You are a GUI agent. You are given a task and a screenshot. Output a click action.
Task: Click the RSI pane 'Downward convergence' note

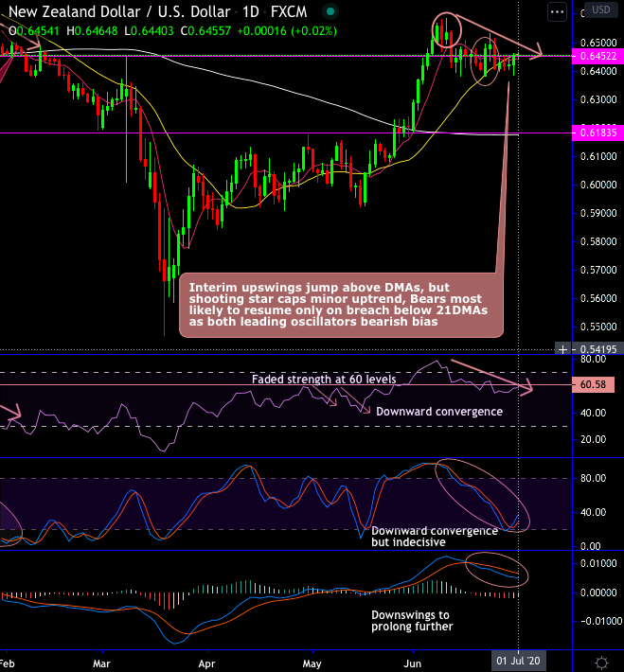click(439, 412)
